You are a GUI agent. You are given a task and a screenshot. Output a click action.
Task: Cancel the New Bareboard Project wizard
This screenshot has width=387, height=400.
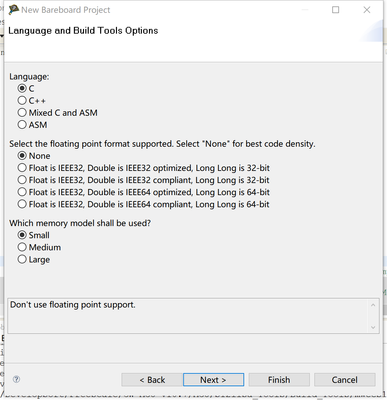345,380
